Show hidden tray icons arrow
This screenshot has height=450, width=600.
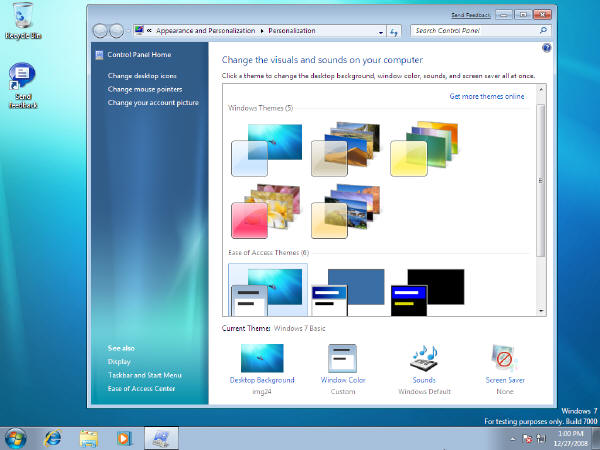513,439
